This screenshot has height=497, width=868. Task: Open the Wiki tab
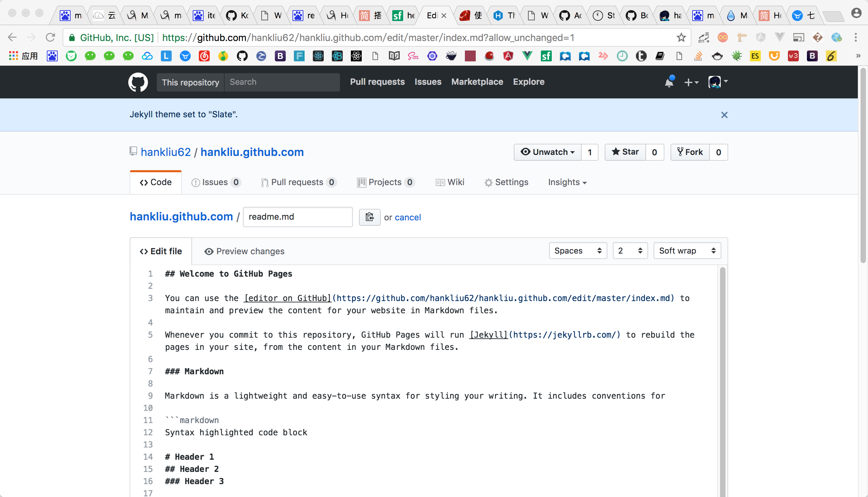[450, 182]
